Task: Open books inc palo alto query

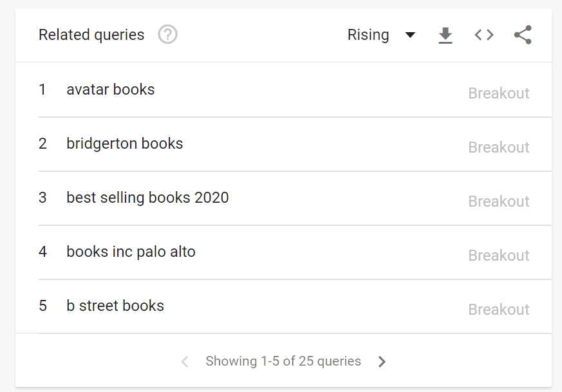Action: (x=131, y=252)
